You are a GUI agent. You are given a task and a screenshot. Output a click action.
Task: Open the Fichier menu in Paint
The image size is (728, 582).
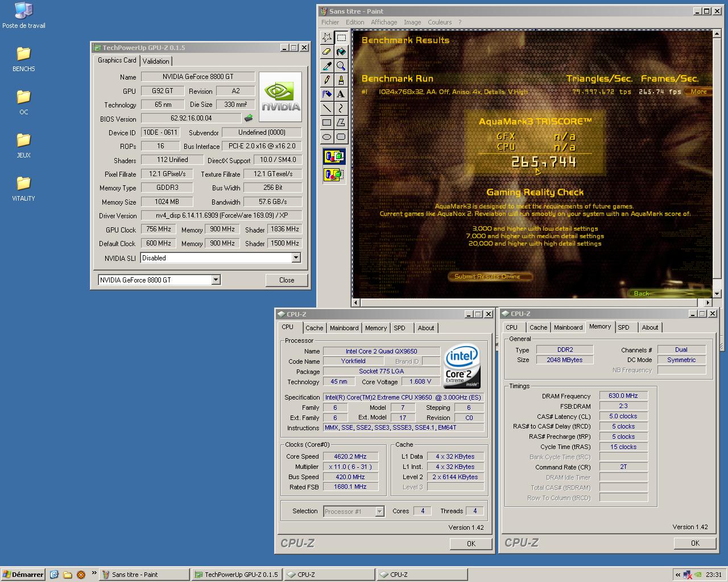coord(330,22)
